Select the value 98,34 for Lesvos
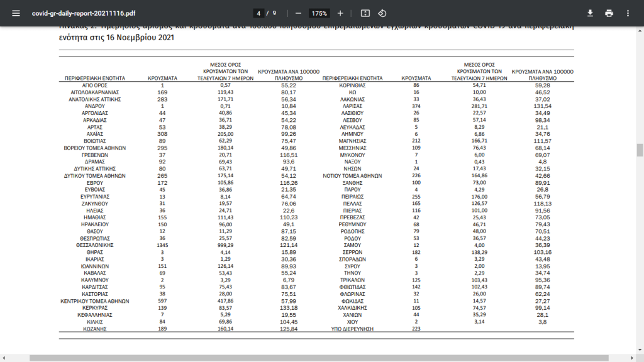The image size is (644, 362). point(543,120)
